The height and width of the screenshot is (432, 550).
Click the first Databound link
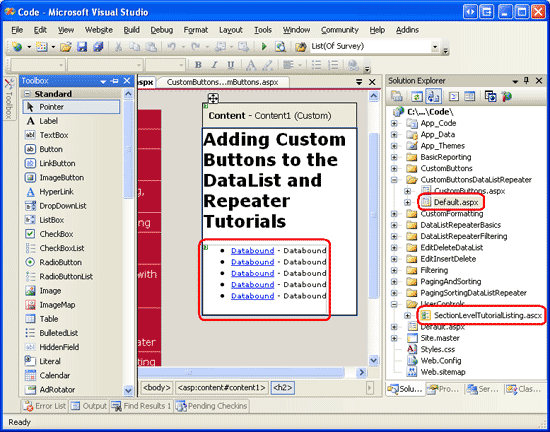click(x=253, y=251)
